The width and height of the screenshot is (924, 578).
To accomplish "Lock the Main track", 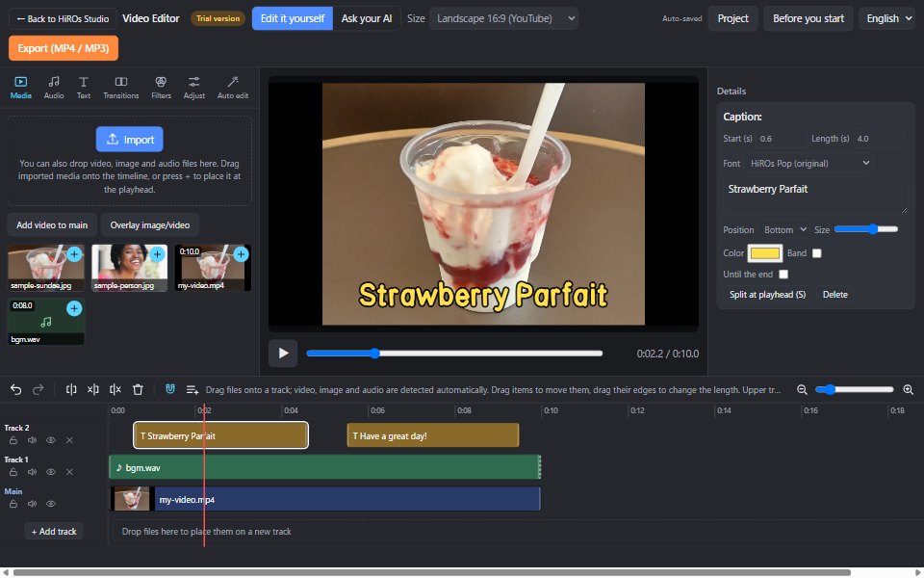I will pos(13,504).
